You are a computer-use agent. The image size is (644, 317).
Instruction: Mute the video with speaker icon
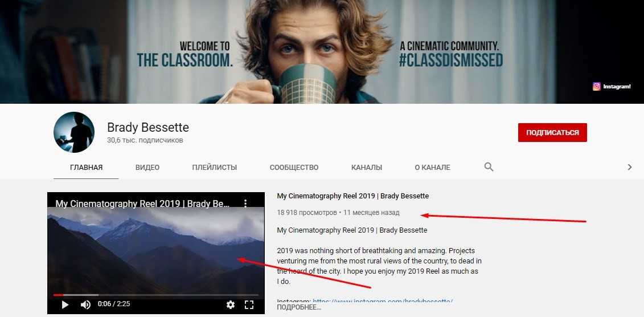click(85, 304)
